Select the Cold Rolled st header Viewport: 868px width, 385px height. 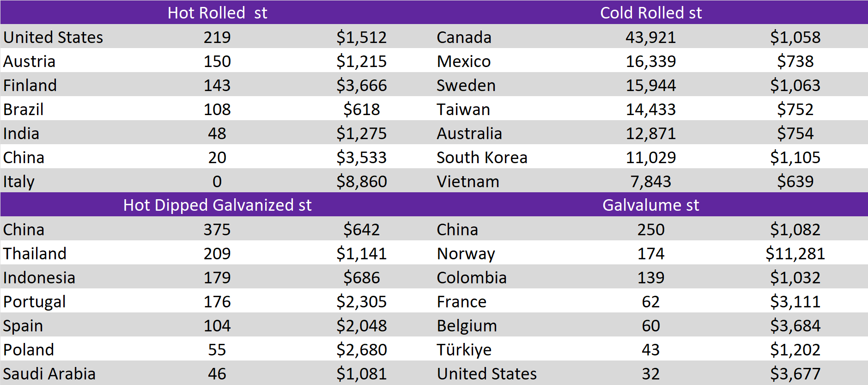[650, 12]
